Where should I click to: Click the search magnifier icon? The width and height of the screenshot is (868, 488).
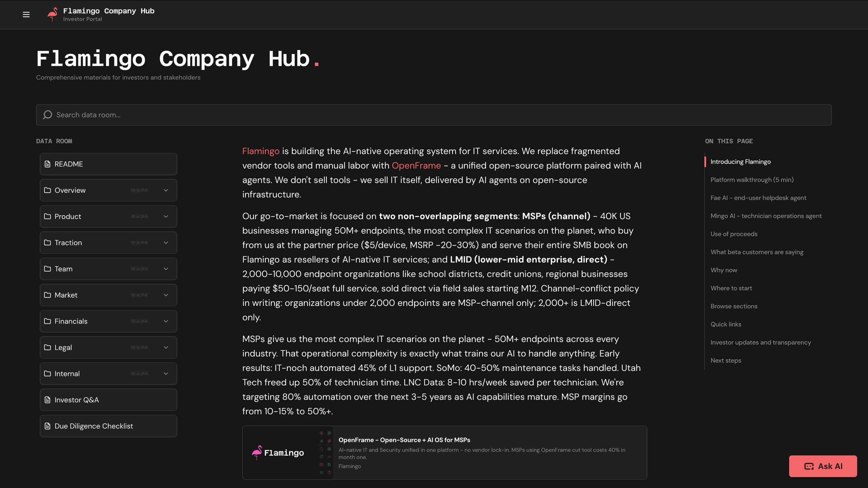click(47, 115)
